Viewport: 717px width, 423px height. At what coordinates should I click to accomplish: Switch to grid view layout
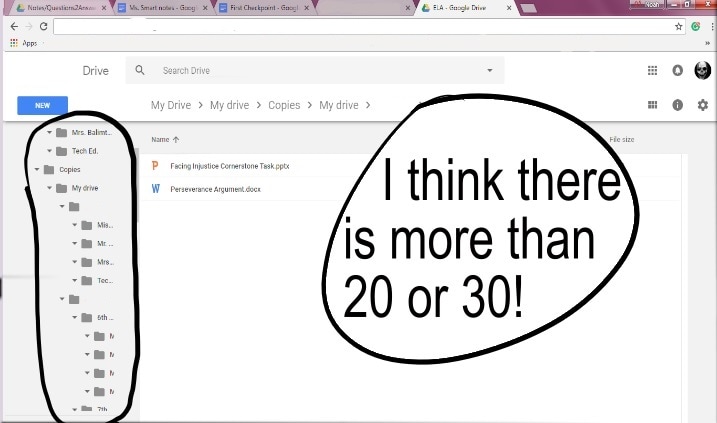(652, 105)
